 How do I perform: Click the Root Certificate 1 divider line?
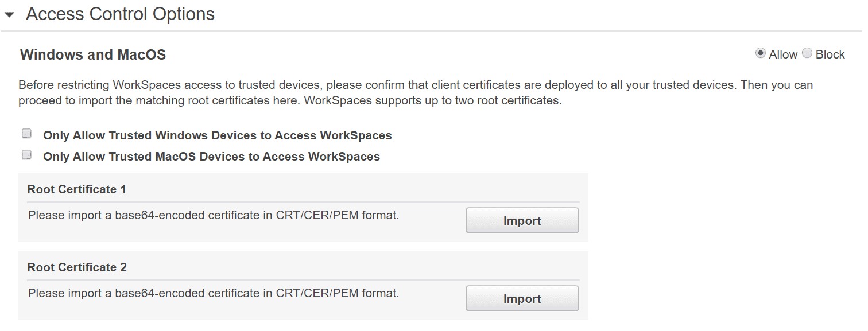[x=303, y=202]
